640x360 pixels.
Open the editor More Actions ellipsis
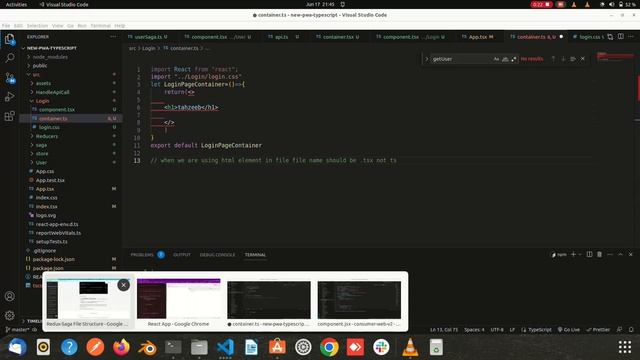pyautogui.click(x=631, y=37)
